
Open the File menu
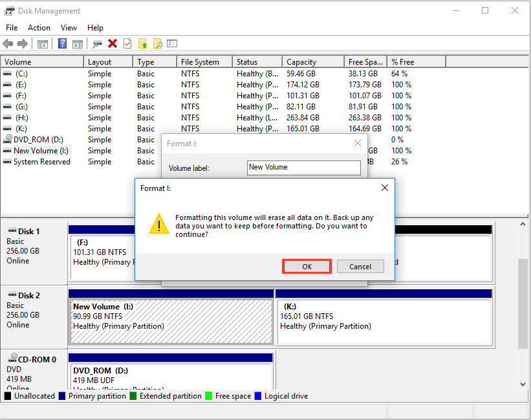[x=11, y=27]
